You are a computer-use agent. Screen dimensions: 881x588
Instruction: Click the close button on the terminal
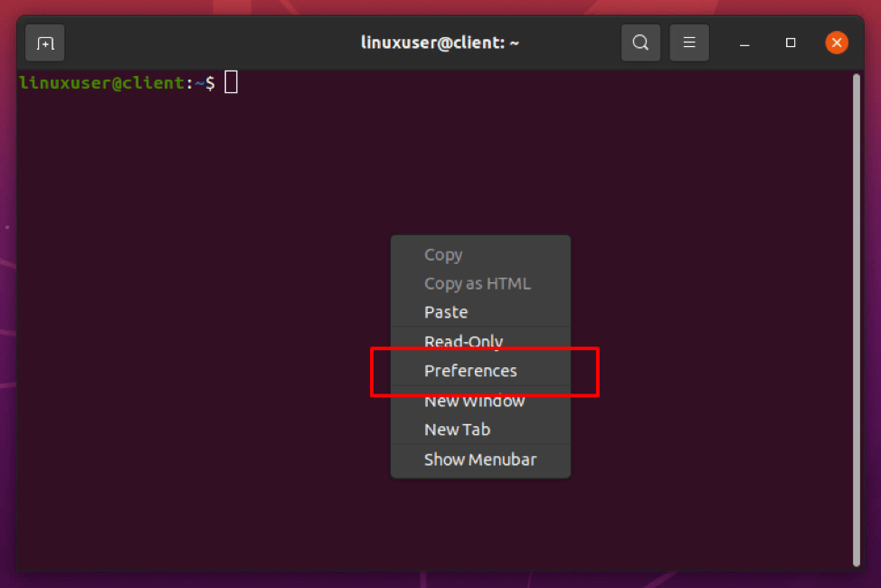click(x=836, y=42)
